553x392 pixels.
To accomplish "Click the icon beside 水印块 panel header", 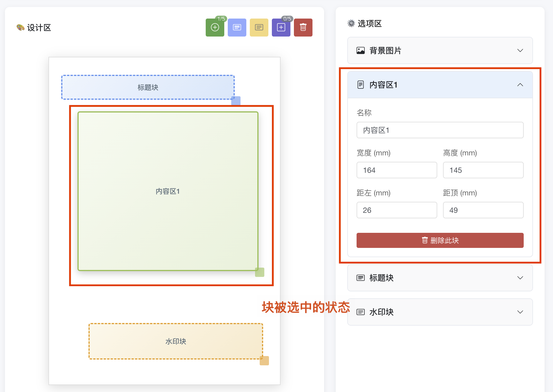I will (360, 312).
